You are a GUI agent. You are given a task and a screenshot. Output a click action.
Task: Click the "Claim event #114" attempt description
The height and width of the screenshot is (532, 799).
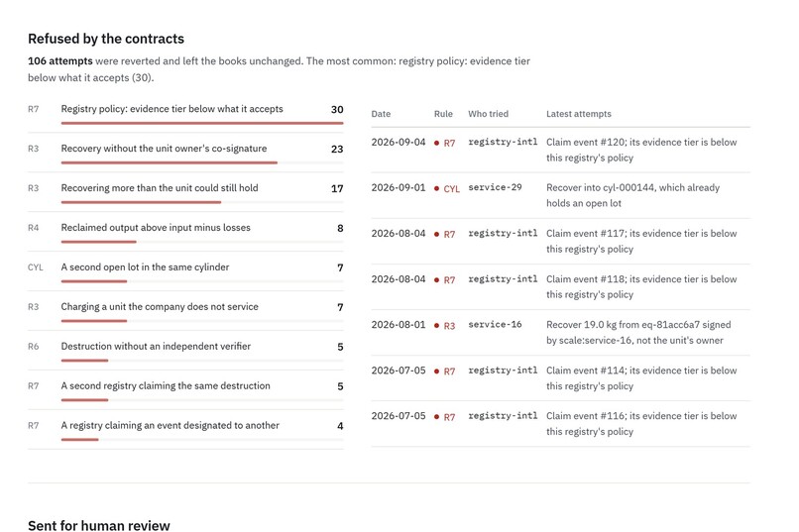click(641, 378)
